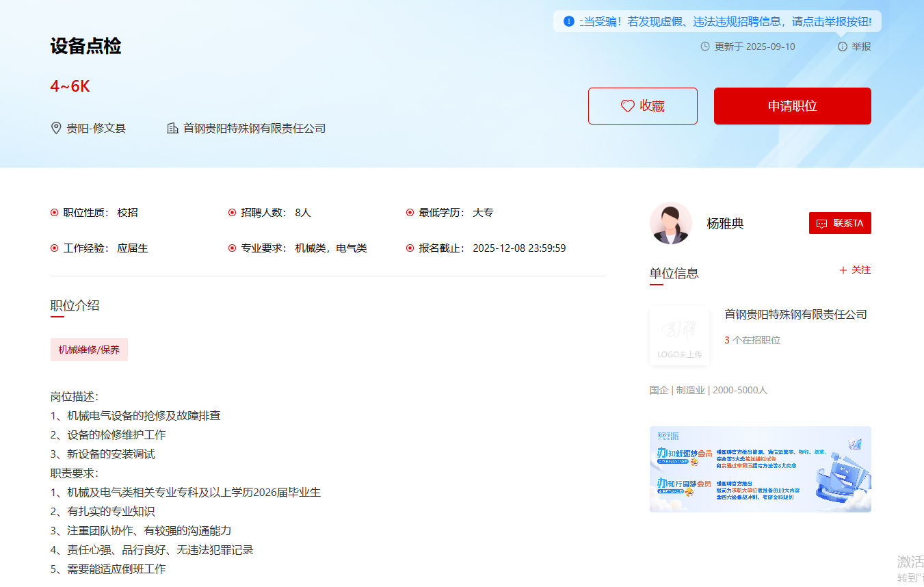Click the 工作经验 bullet icon
The height and width of the screenshot is (587, 924).
click(x=54, y=248)
